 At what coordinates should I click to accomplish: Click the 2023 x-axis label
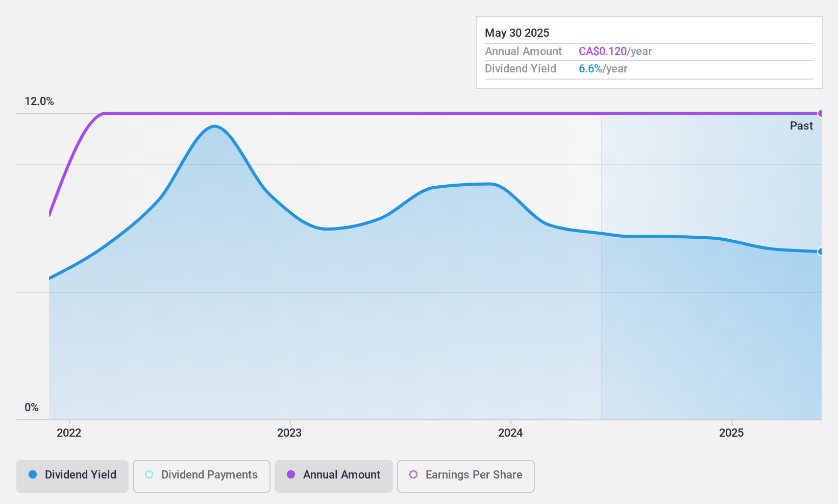click(289, 433)
